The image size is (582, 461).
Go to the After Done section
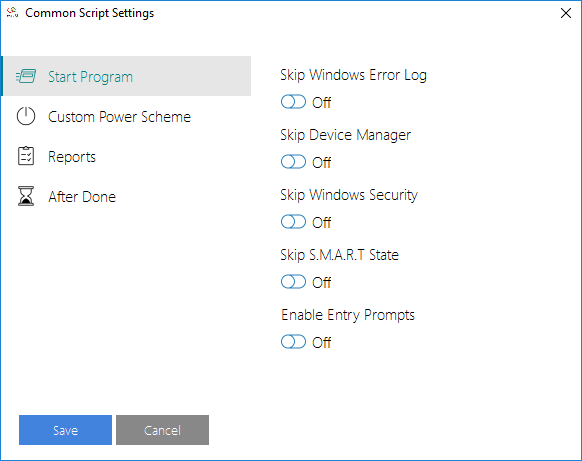[x=82, y=197]
